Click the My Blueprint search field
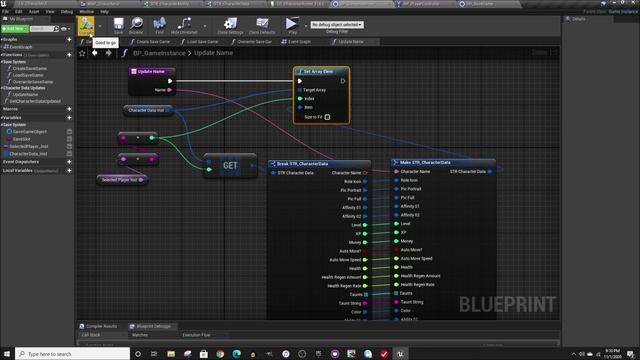This screenshot has height=360, width=640. 44,29
